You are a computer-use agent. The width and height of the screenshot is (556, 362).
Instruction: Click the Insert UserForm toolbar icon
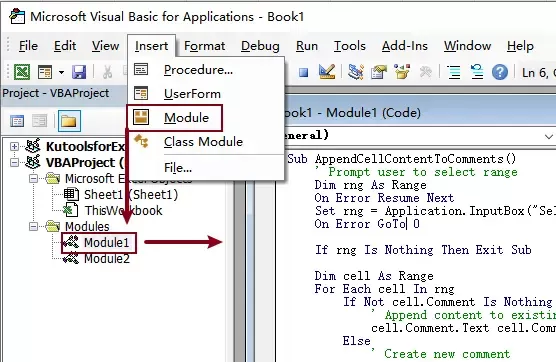(45, 72)
